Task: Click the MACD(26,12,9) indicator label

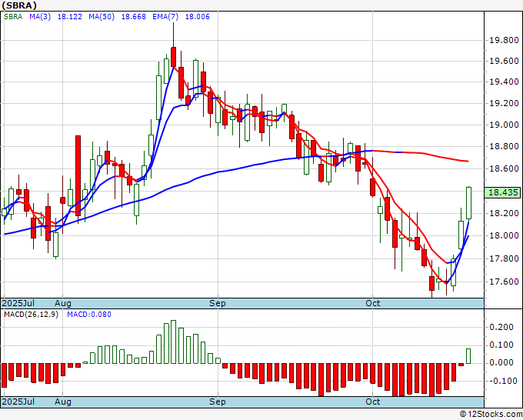Action: (x=31, y=315)
